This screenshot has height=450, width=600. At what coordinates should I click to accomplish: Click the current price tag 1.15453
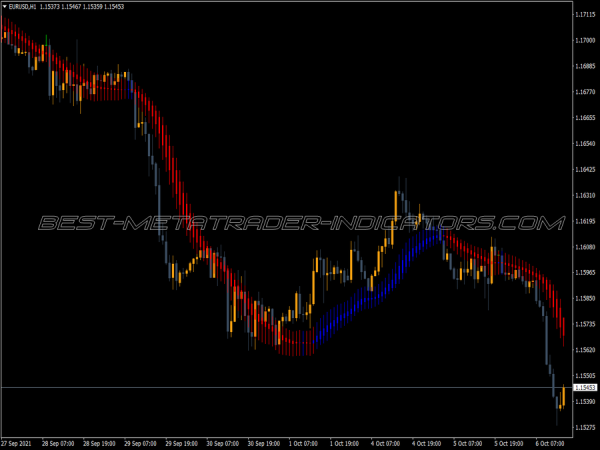585,387
